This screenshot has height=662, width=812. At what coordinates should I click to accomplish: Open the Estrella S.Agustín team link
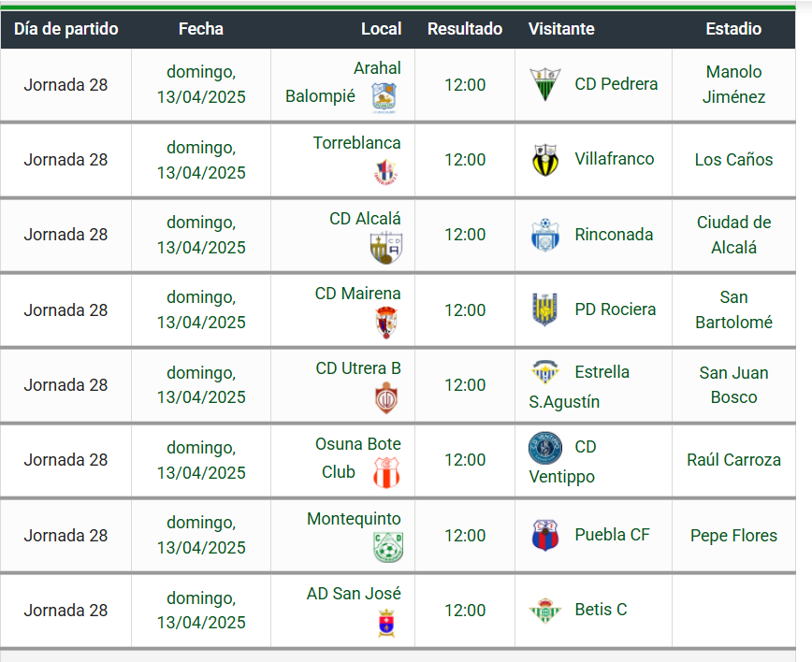click(602, 372)
